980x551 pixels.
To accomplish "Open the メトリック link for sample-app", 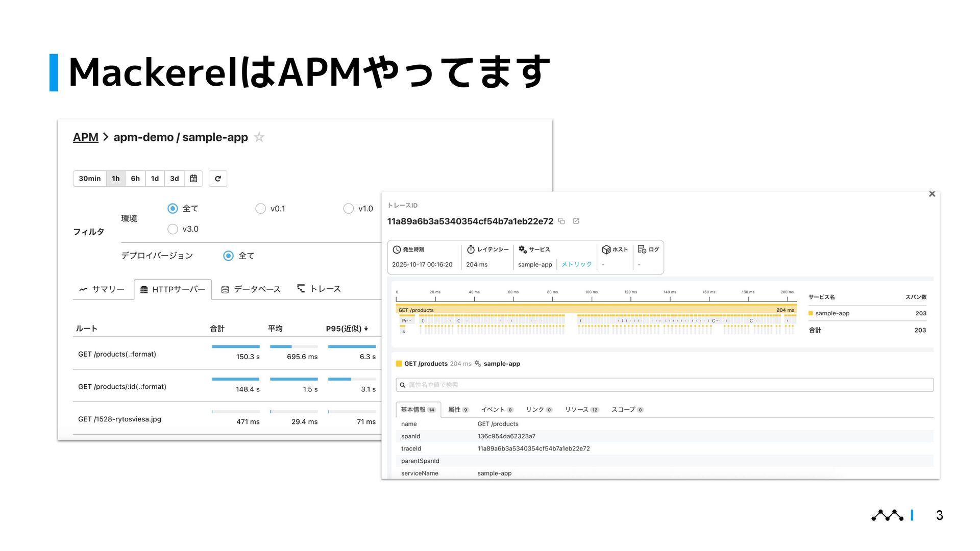I will (x=576, y=264).
